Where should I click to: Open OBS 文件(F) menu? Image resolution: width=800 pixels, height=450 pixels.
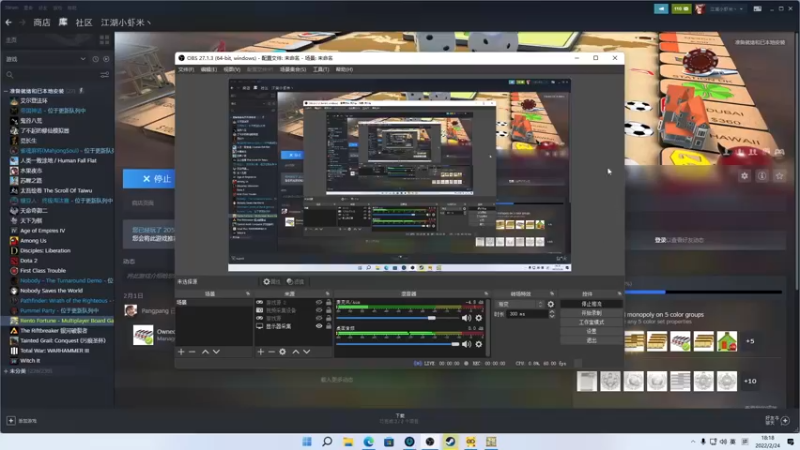click(186, 69)
